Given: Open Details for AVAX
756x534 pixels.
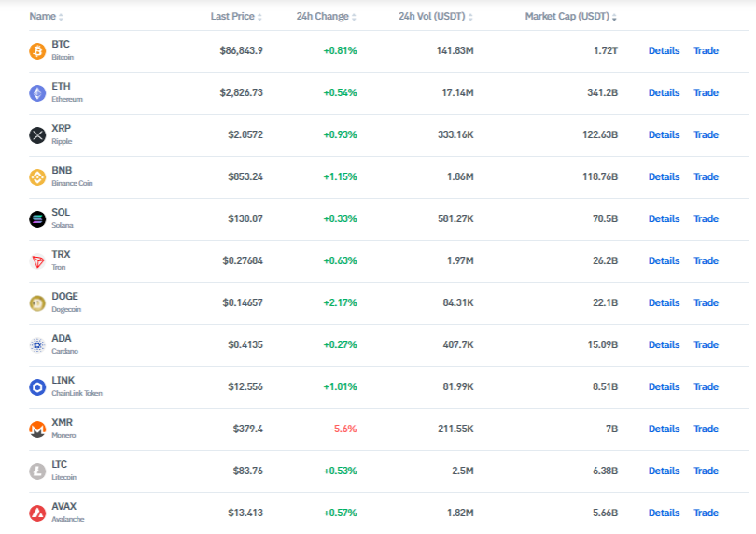Looking at the screenshot, I should tap(664, 513).
